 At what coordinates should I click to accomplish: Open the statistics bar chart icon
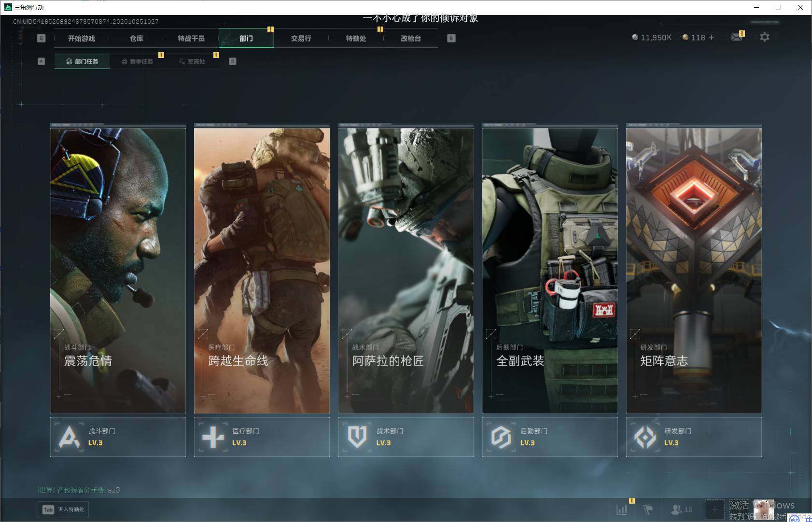tap(622, 509)
